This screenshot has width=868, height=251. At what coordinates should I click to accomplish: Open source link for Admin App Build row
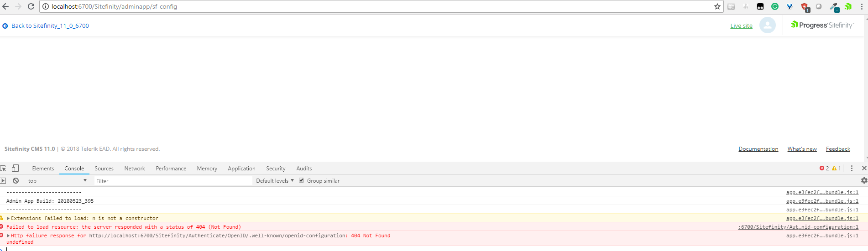[x=822, y=201]
